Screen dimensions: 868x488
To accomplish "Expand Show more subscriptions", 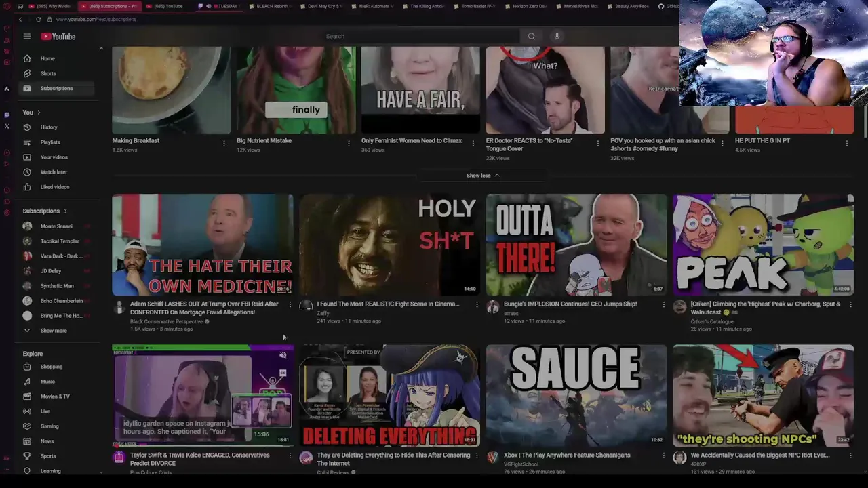I will [57, 331].
